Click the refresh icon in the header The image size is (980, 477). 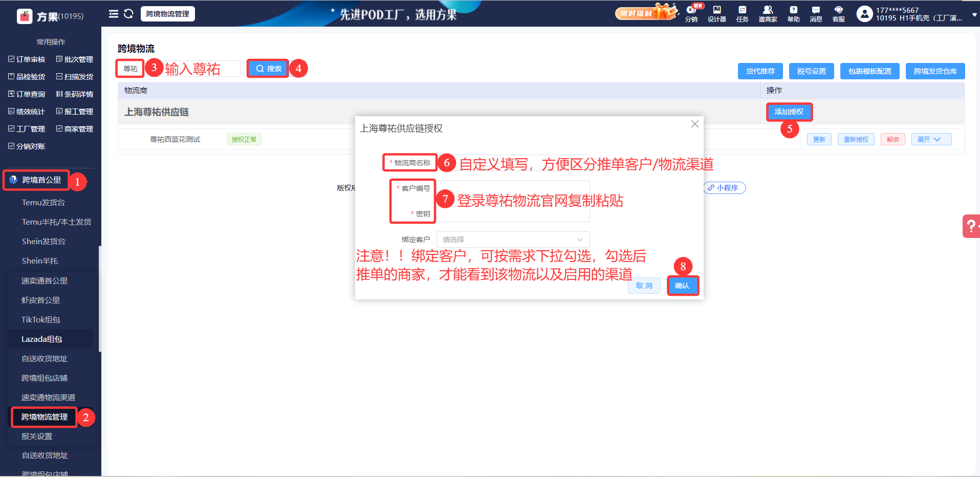click(x=128, y=14)
